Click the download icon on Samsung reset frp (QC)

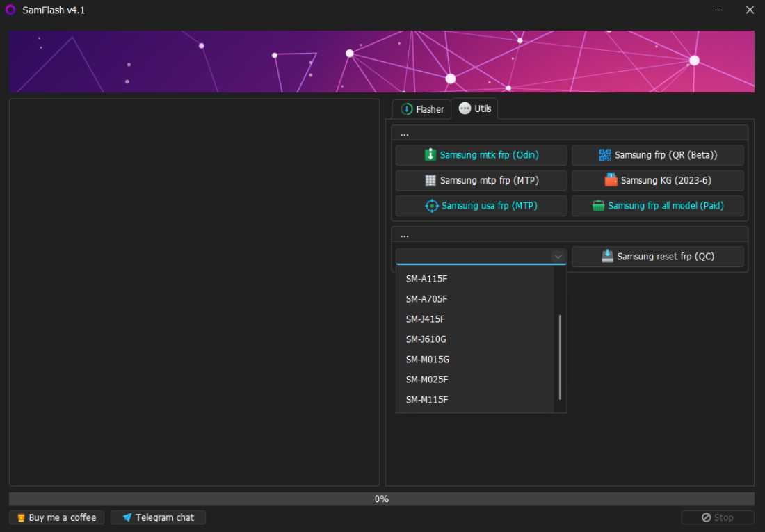pos(606,256)
